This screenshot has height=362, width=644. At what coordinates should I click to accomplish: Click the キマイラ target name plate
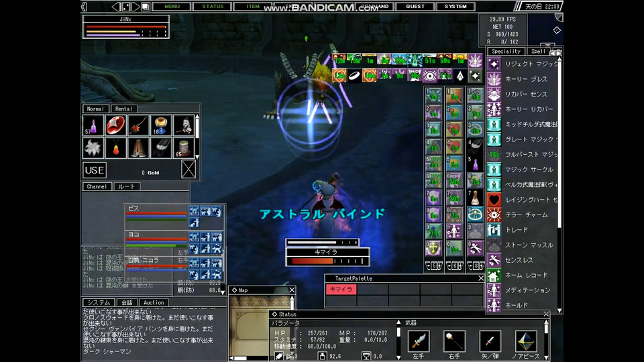point(327,252)
